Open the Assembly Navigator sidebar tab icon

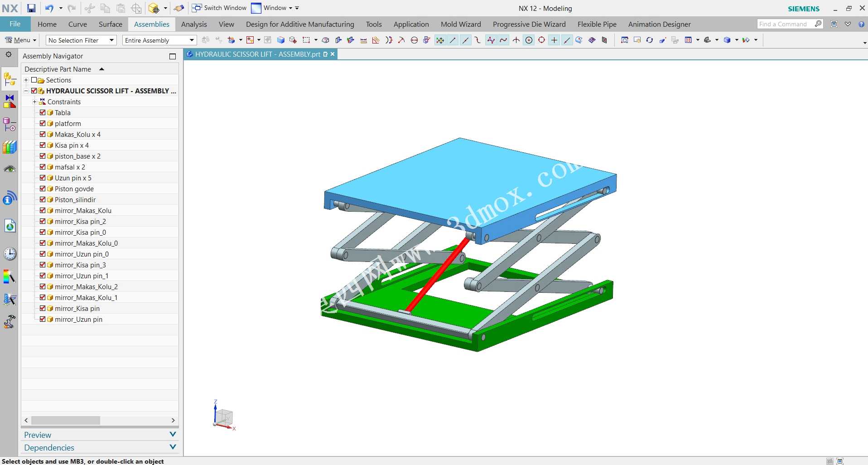click(10, 79)
